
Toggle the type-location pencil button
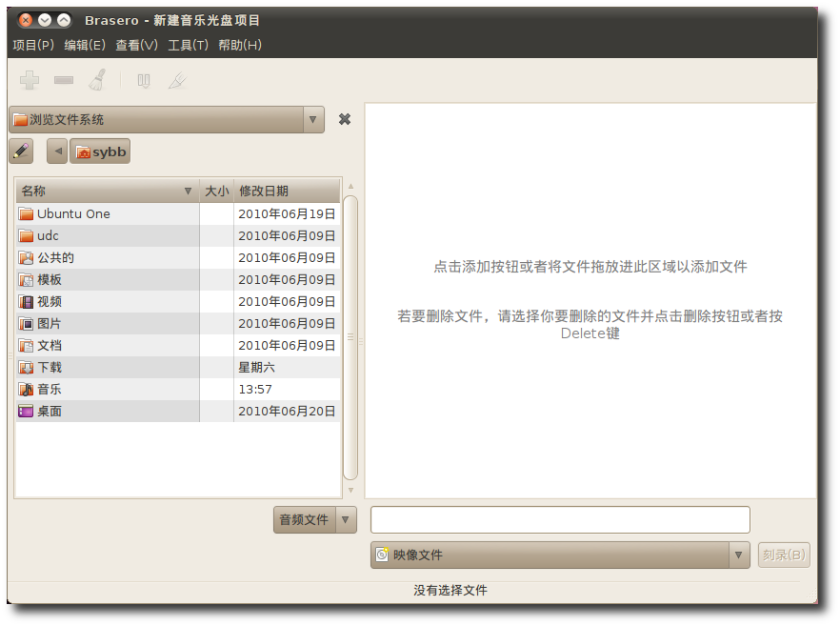coord(21,151)
